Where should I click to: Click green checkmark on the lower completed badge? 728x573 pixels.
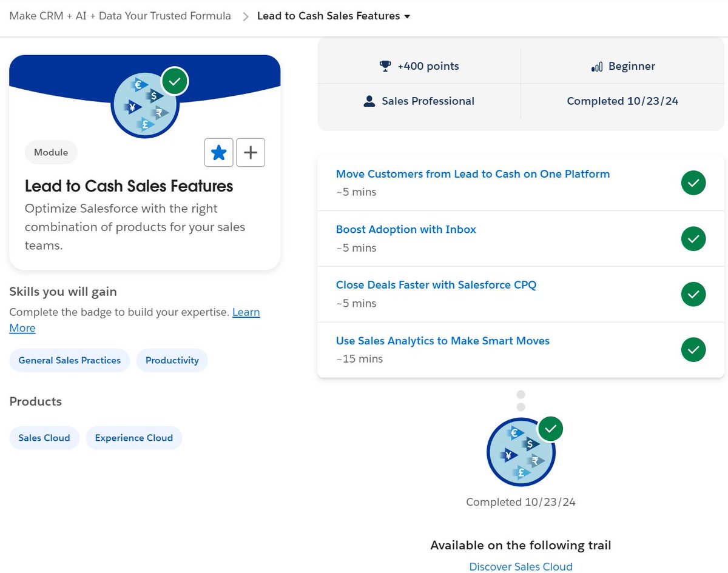tap(551, 429)
